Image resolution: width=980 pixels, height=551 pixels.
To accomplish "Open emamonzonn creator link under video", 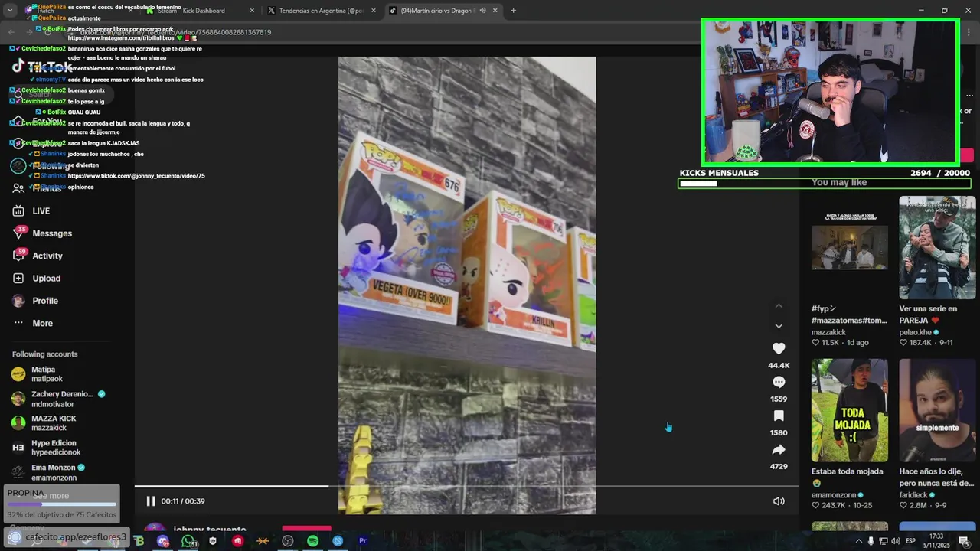I will 838,495.
